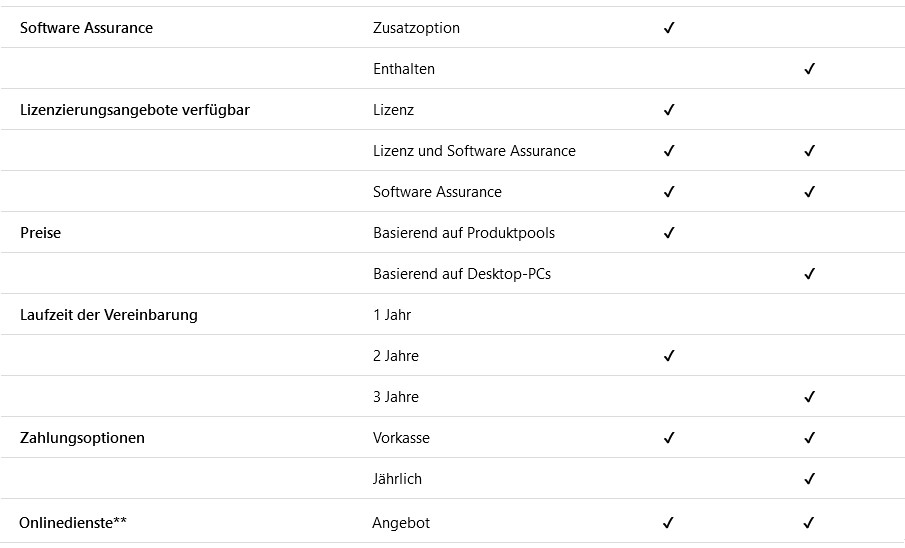Screen dimensions: 905x548
Task: Click the Preise row label
Action: point(40,233)
